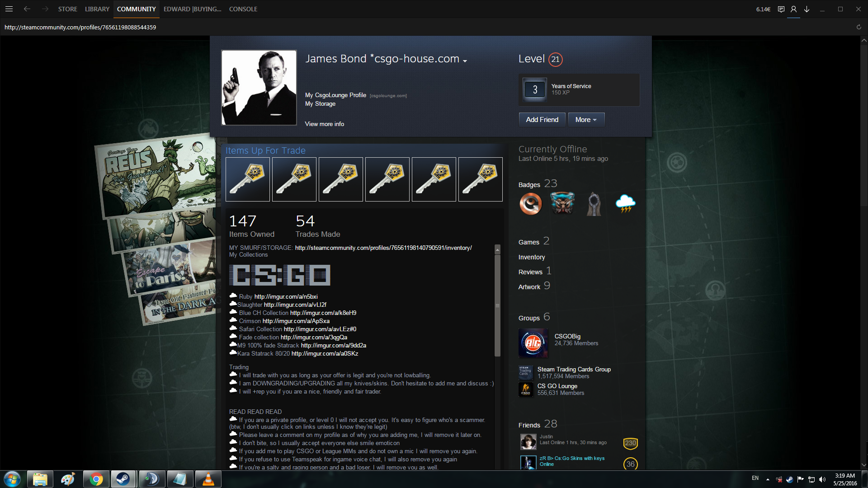Click the page reload icon
This screenshot has height=488, width=868.
[x=859, y=27]
